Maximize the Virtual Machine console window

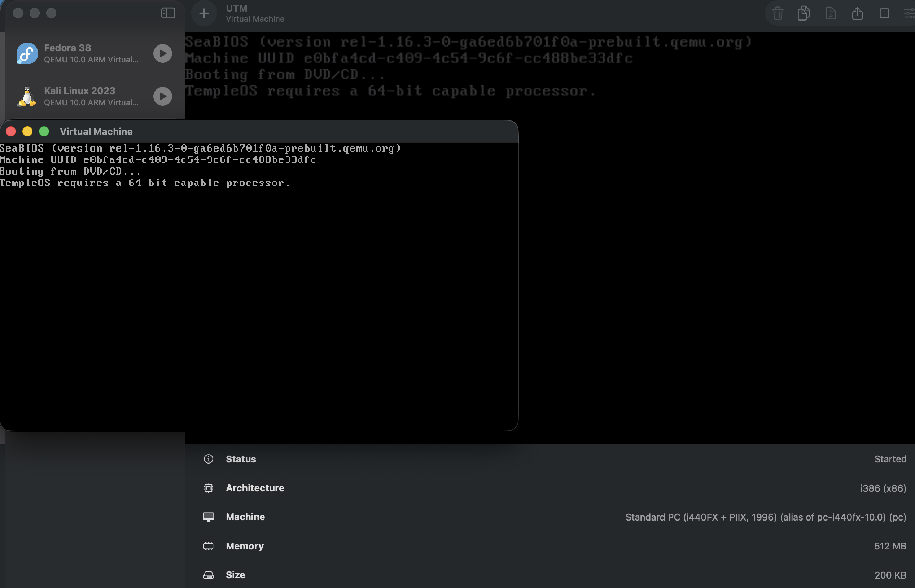coord(44,131)
